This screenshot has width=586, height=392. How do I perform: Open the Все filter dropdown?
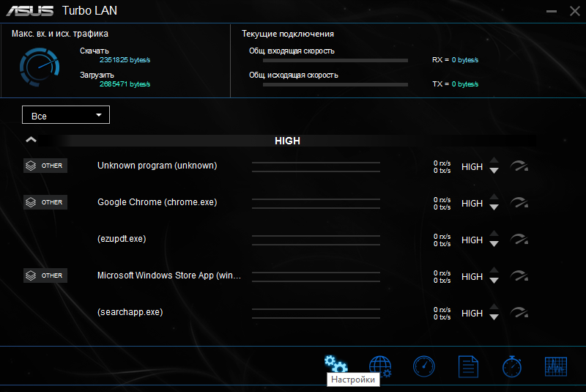66,115
